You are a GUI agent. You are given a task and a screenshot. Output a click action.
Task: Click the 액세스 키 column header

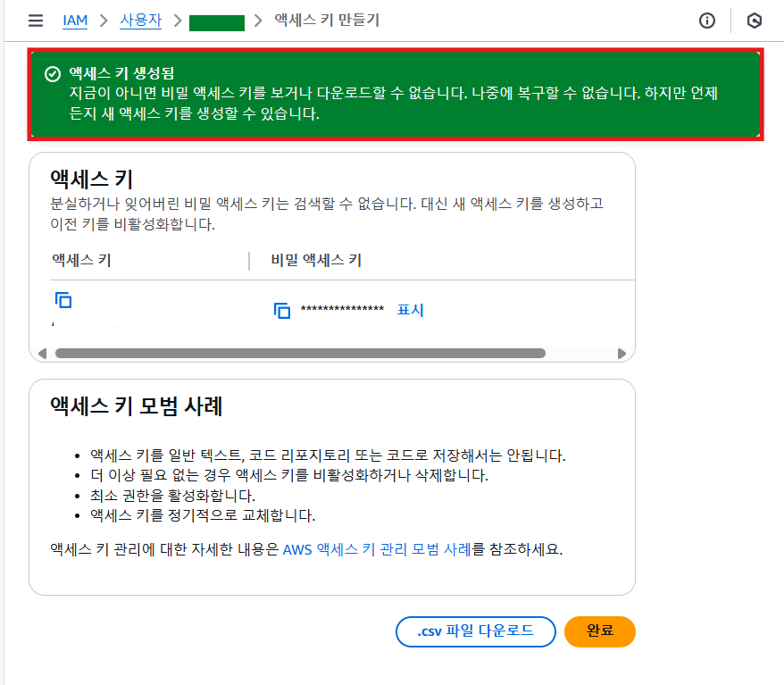coord(81,260)
